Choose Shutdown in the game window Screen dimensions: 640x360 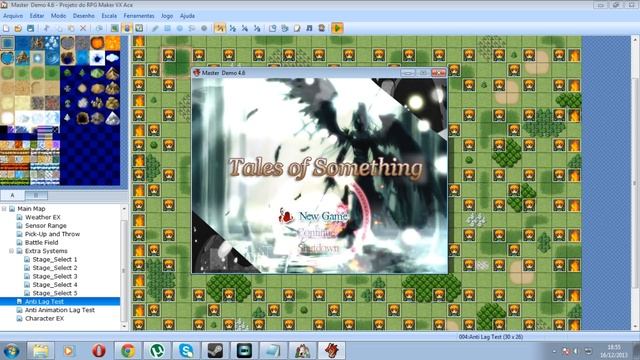[x=318, y=248]
